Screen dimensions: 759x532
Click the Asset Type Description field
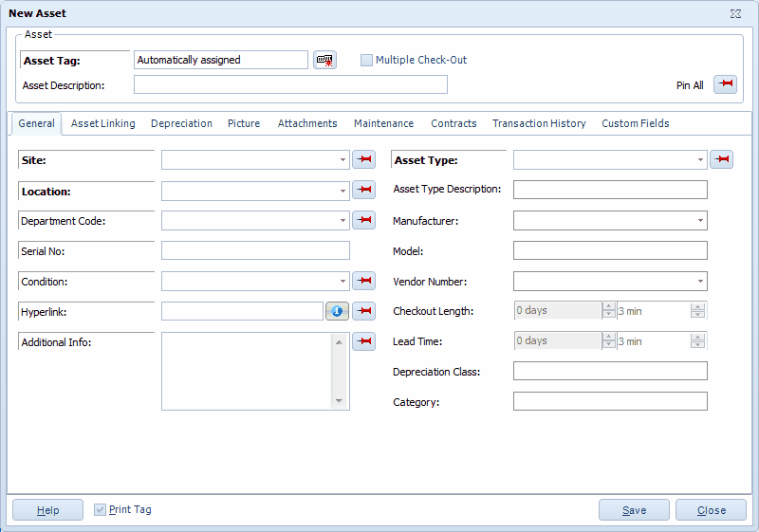(610, 190)
